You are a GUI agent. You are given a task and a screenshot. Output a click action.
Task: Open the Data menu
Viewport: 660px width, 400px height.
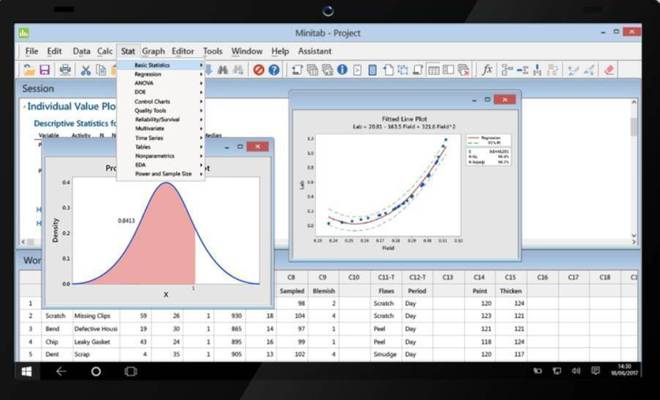pos(82,51)
